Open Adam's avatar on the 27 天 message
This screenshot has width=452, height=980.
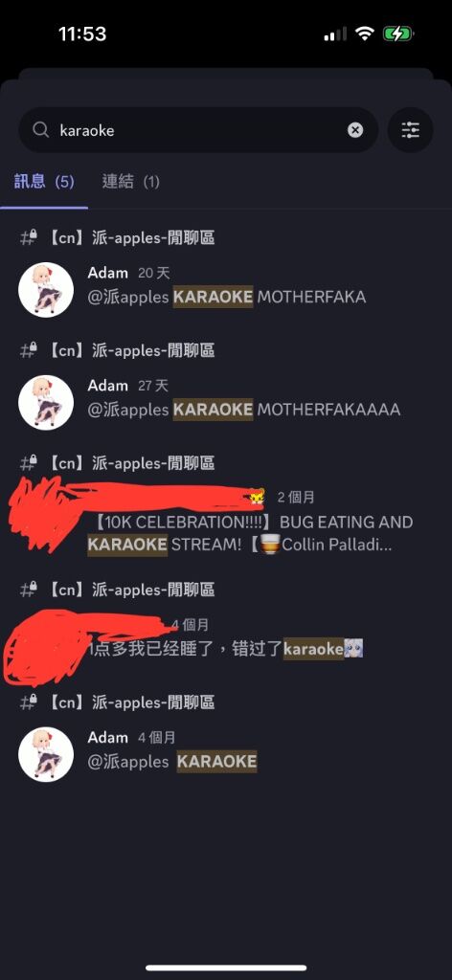46,403
